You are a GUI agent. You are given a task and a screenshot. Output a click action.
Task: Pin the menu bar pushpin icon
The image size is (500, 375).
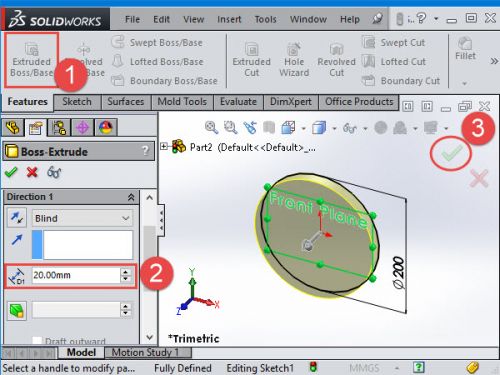377,19
